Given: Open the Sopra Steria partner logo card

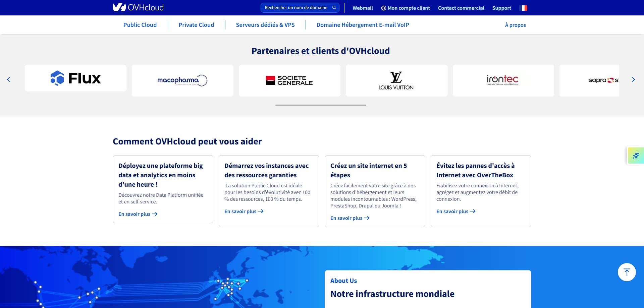Looking at the screenshot, I should click(x=589, y=80).
